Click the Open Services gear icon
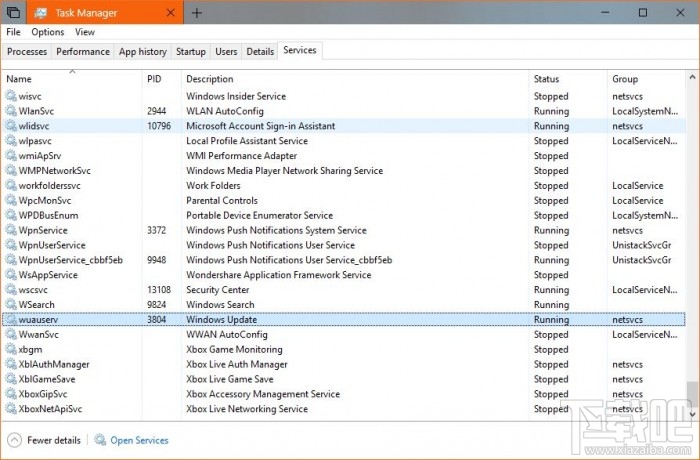The image size is (700, 460). coord(100,440)
